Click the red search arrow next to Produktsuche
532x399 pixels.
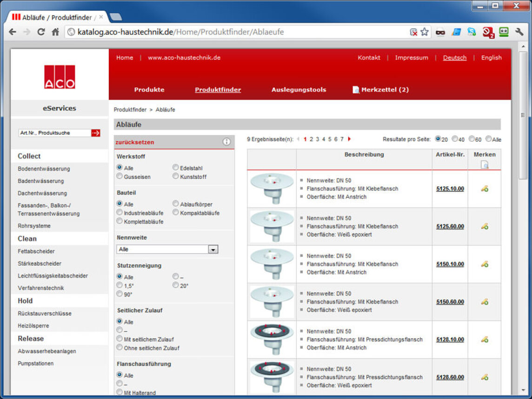point(96,133)
